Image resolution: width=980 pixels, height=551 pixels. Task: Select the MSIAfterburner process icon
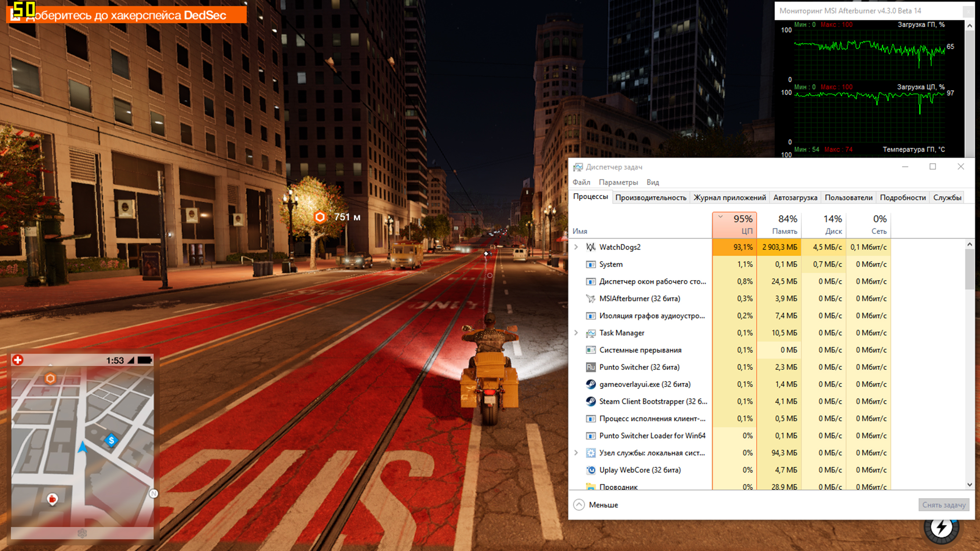pos(590,299)
